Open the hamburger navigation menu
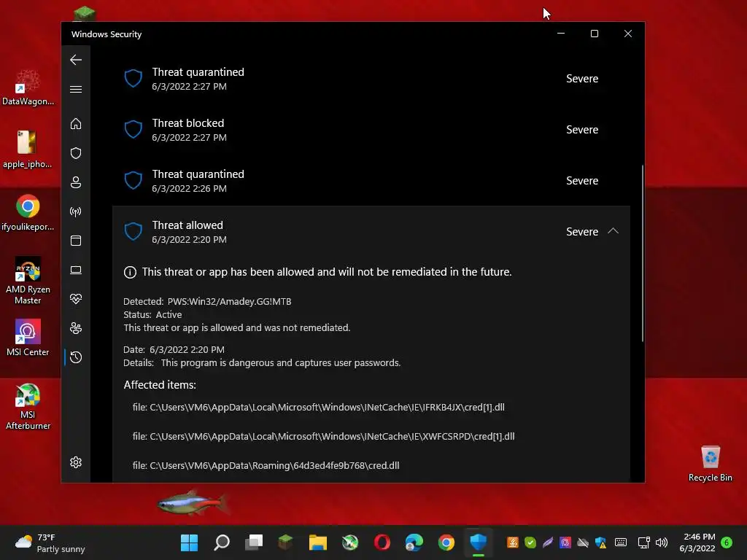 click(x=76, y=90)
